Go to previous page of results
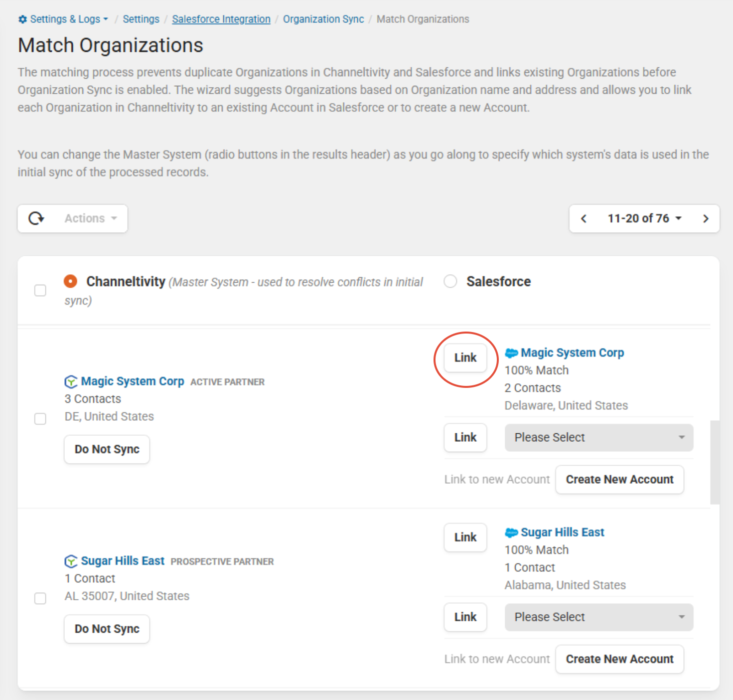 pos(584,218)
